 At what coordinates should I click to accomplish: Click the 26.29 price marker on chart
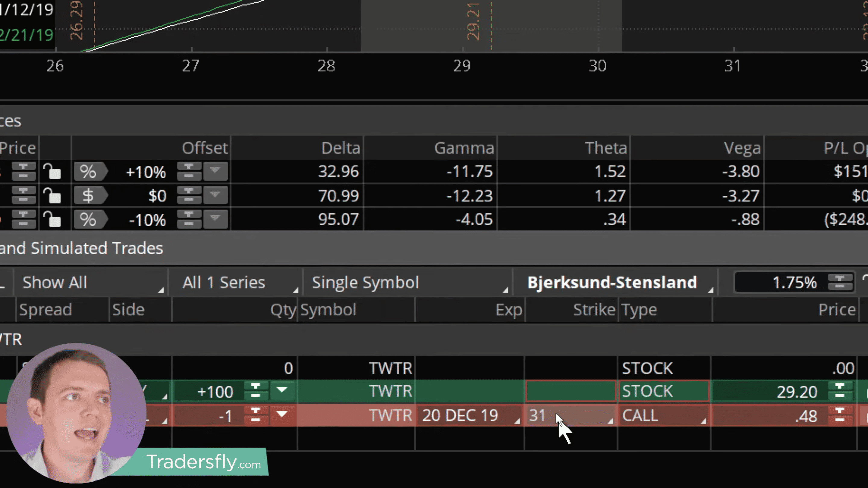tap(76, 20)
